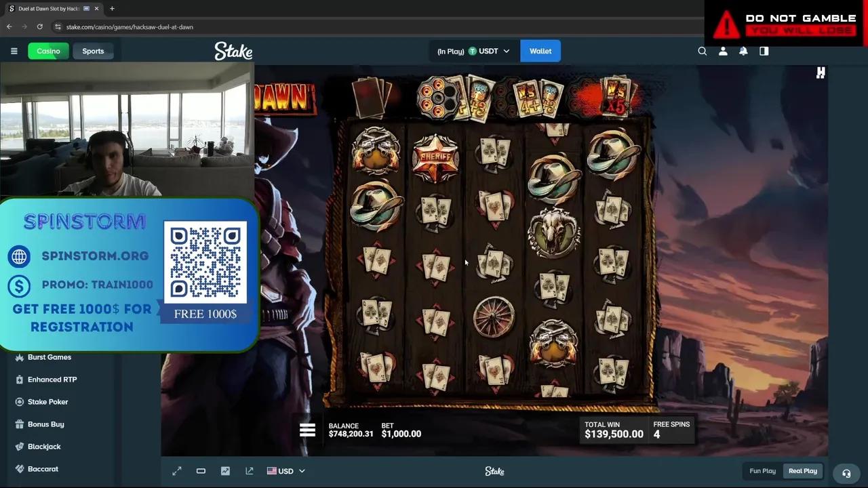Toggle fullscreen game mode icon
Image resolution: width=868 pixels, height=488 pixels.
tap(177, 471)
